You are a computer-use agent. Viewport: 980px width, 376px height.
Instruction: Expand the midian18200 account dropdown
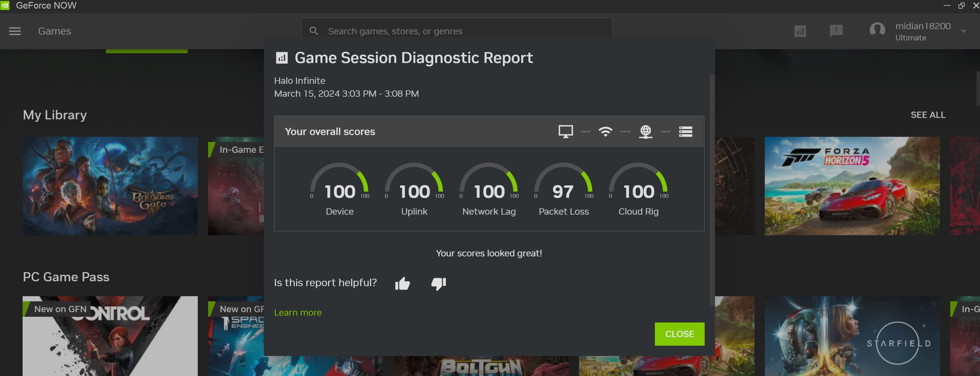[x=963, y=31]
